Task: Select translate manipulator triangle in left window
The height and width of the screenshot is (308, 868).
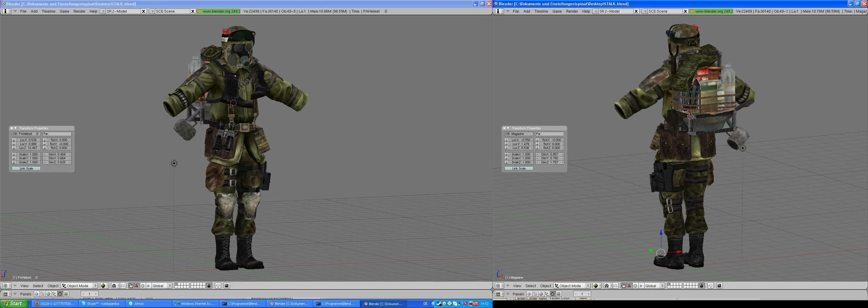Action: click(137, 286)
